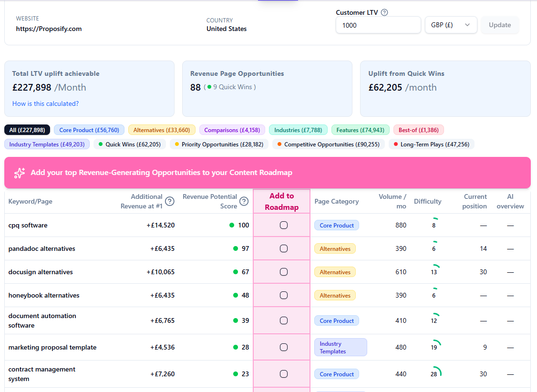
Task: Click the £62,205 /month quick wins uplift
Action: (403, 88)
